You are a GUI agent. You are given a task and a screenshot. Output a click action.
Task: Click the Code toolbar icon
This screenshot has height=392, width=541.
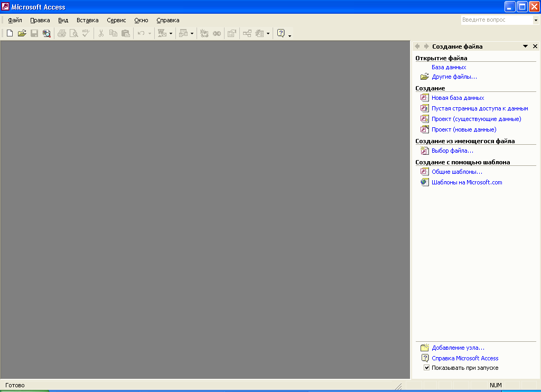tap(204, 33)
